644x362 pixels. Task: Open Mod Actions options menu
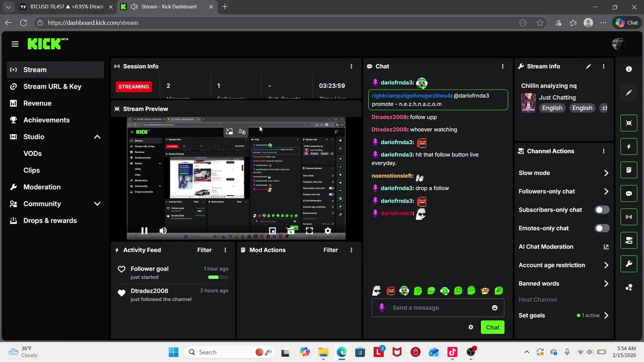tap(351, 250)
